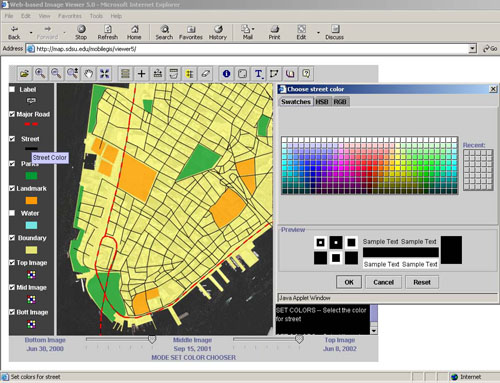Open the address bar dropdown arrow
This screenshot has width=500, height=383.
[472, 49]
